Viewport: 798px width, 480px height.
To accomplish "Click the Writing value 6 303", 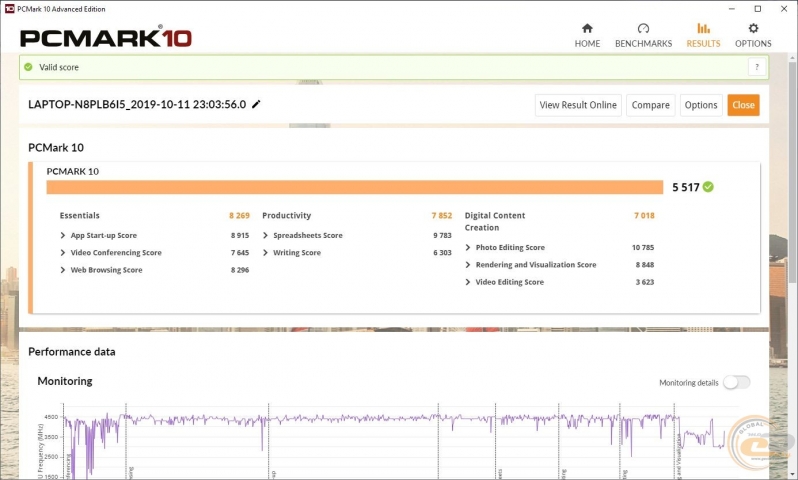I will click(x=442, y=252).
